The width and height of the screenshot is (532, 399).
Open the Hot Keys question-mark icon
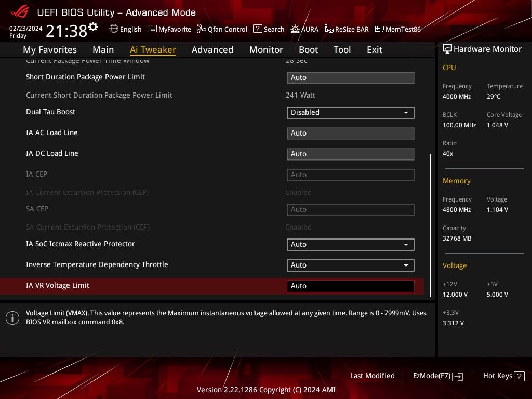tap(519, 376)
